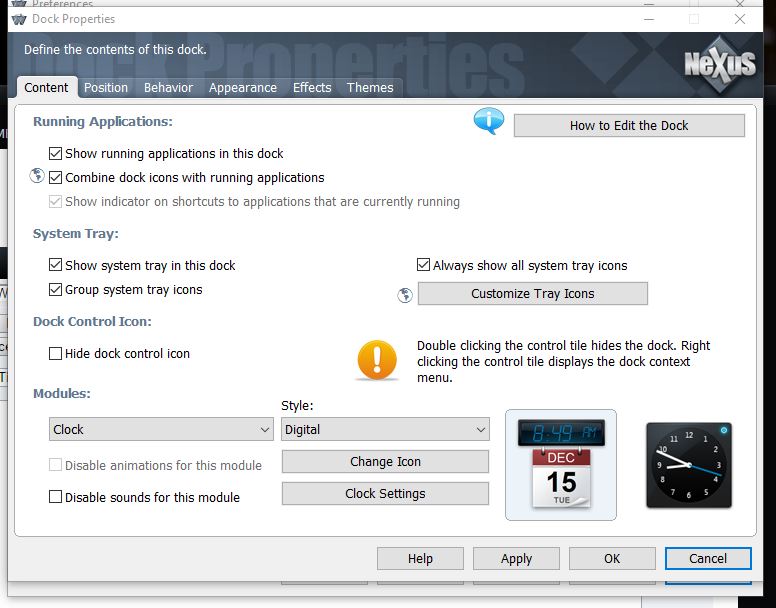776x608 pixels.
Task: Click globe icon beside Combine dock icons
Action: [x=38, y=177]
